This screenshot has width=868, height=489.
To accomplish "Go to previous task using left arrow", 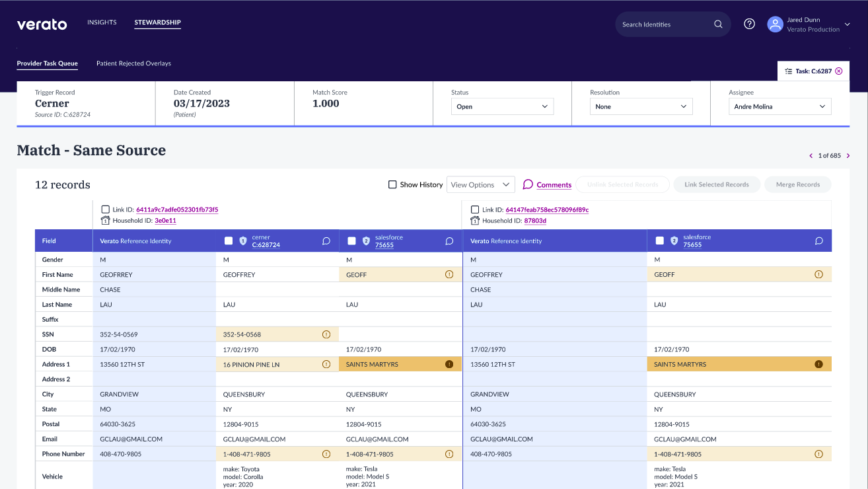I will point(811,156).
